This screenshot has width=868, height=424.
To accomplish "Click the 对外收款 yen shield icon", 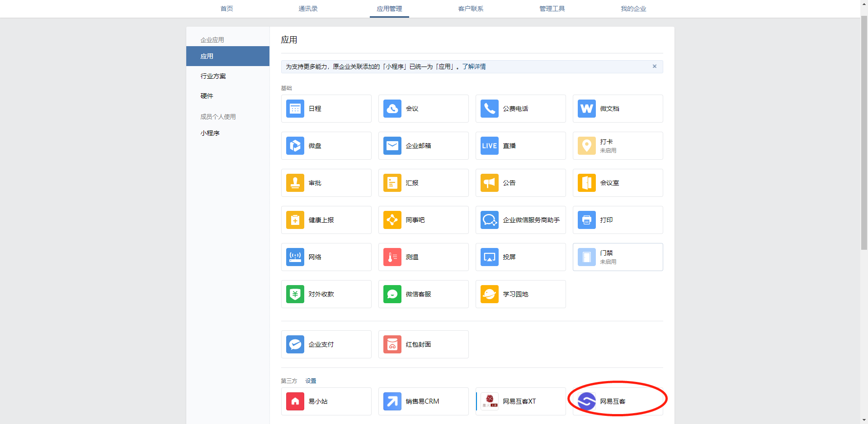I will click(x=295, y=294).
